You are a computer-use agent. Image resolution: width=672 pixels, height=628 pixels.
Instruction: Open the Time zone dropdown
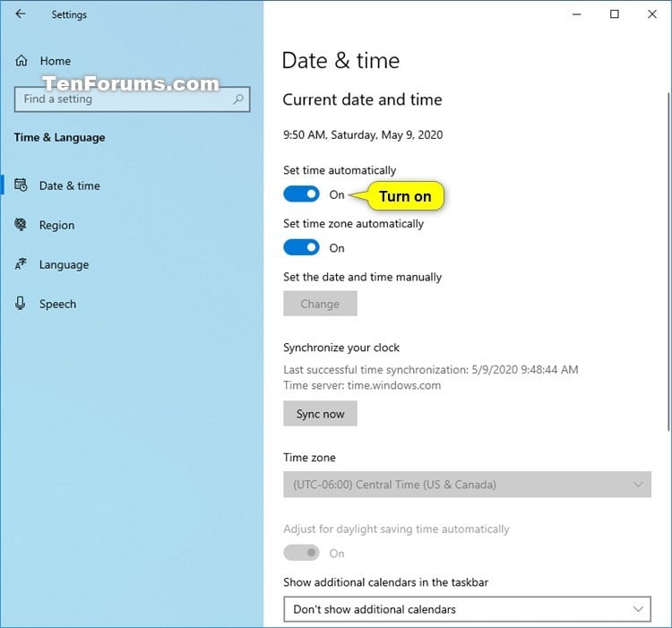(467, 485)
